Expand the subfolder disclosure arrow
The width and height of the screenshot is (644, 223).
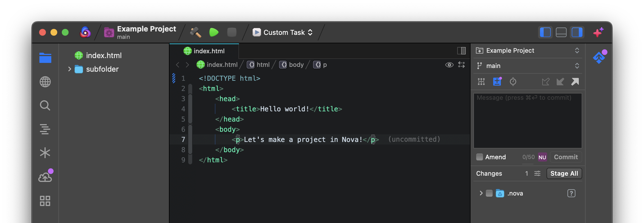[x=69, y=69]
